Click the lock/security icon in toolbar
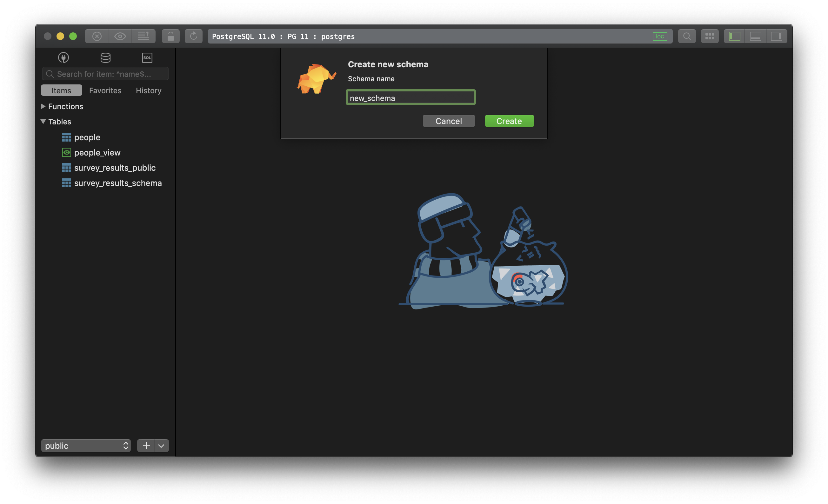Screen dimensions: 828x504 [170, 36]
